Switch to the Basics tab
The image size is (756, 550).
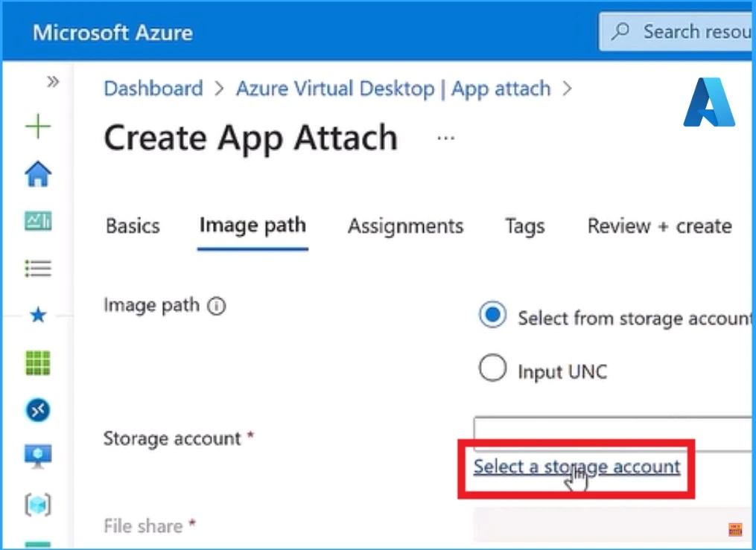pyautogui.click(x=133, y=226)
